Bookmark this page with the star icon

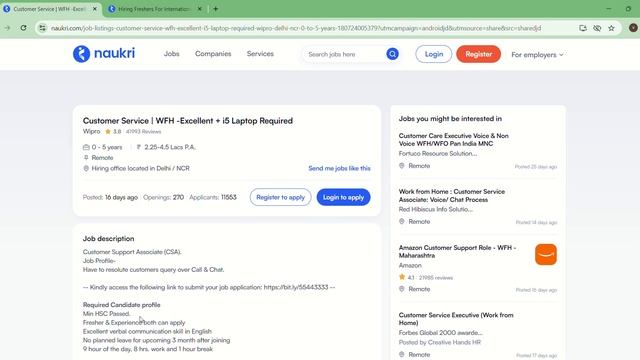(x=611, y=28)
